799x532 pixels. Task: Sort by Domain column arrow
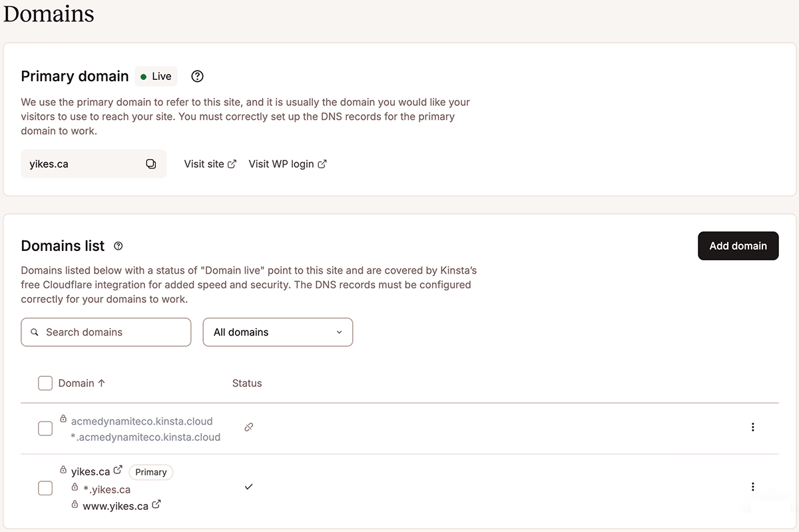102,383
